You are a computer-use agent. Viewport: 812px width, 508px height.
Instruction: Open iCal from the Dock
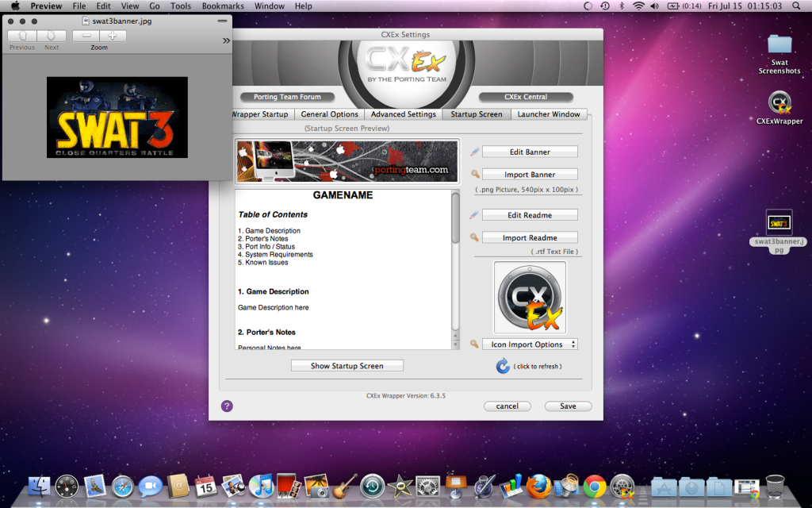click(x=205, y=487)
